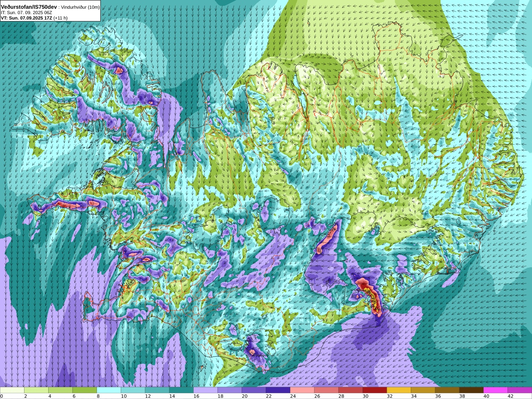Screen dimensions: 532x399
Task: Click the legend swatch between 36 and 38
Action: [x=447, y=390]
